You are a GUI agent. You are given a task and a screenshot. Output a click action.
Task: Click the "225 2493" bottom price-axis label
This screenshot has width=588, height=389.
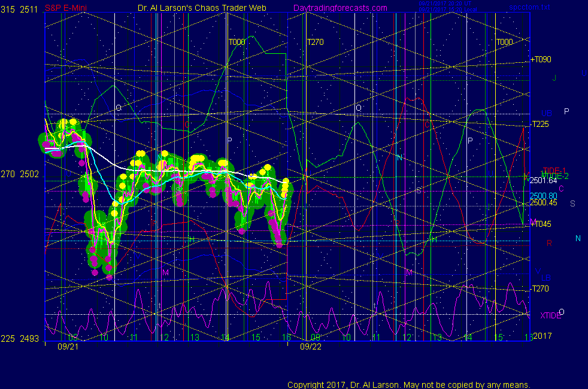tap(20, 339)
